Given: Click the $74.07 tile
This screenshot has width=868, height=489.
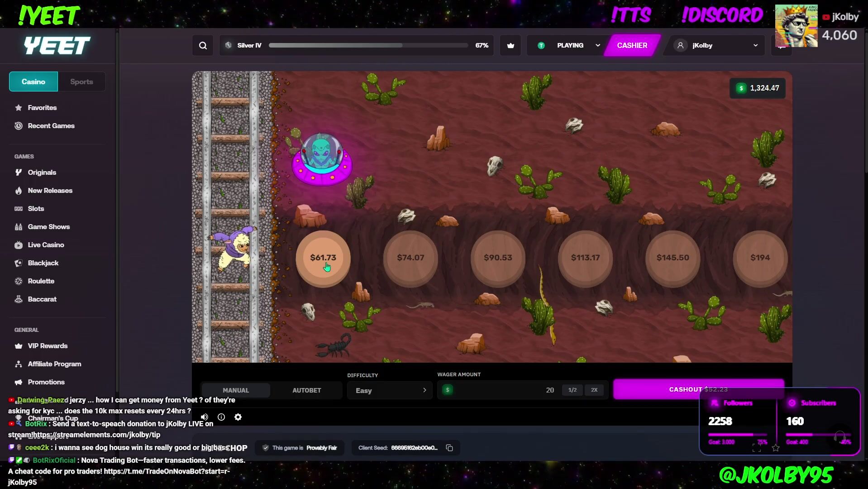Looking at the screenshot, I should [410, 258].
